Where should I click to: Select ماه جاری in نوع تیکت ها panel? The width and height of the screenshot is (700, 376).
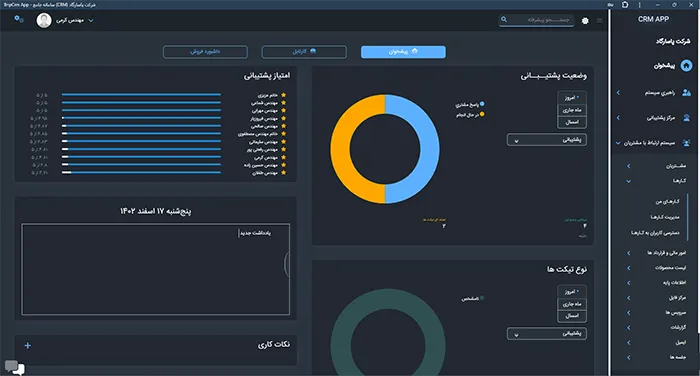click(x=572, y=304)
